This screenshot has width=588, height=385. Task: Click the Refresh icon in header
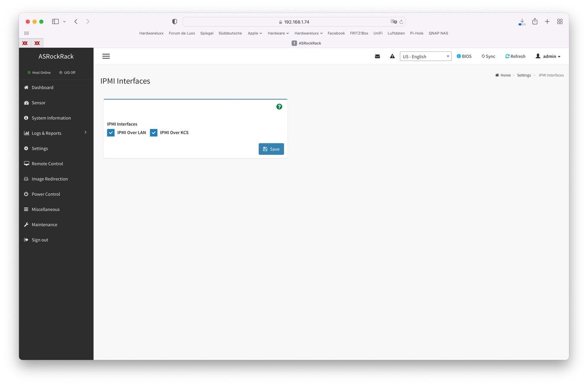508,56
